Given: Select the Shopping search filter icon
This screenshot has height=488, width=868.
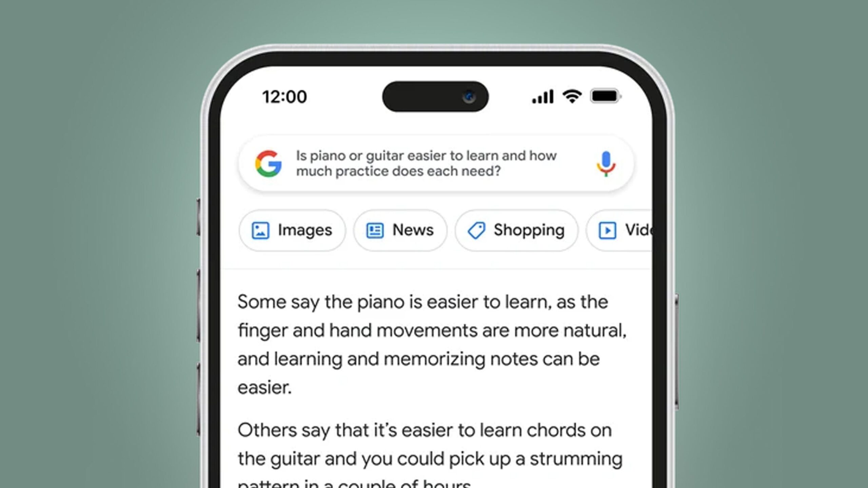Looking at the screenshot, I should [477, 230].
